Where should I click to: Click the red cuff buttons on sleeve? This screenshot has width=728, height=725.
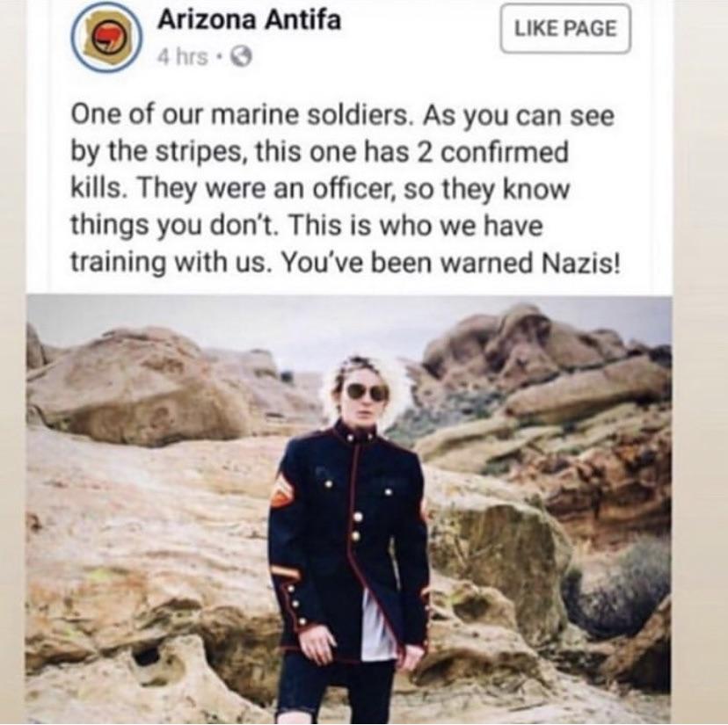click(x=295, y=604)
